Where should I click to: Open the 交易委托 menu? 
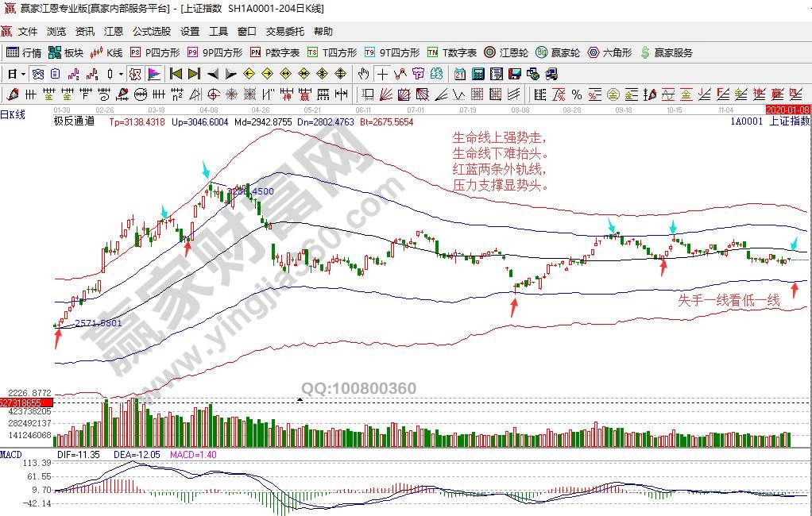284,32
